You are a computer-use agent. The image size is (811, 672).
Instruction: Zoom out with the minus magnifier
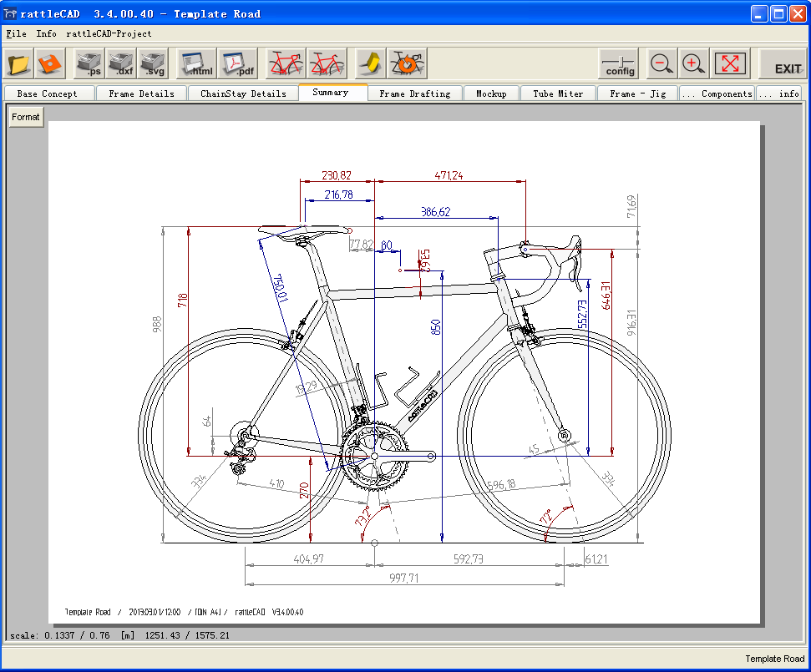[x=661, y=63]
